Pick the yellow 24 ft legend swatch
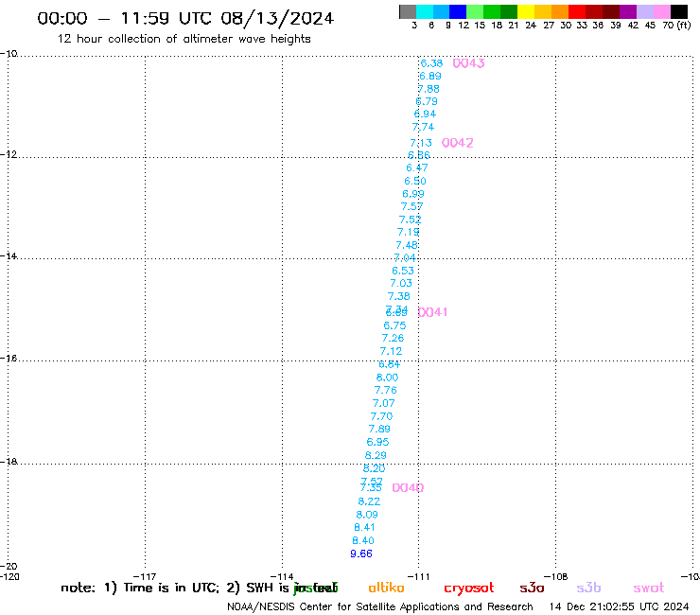The width and height of the screenshot is (700, 615). click(526, 11)
